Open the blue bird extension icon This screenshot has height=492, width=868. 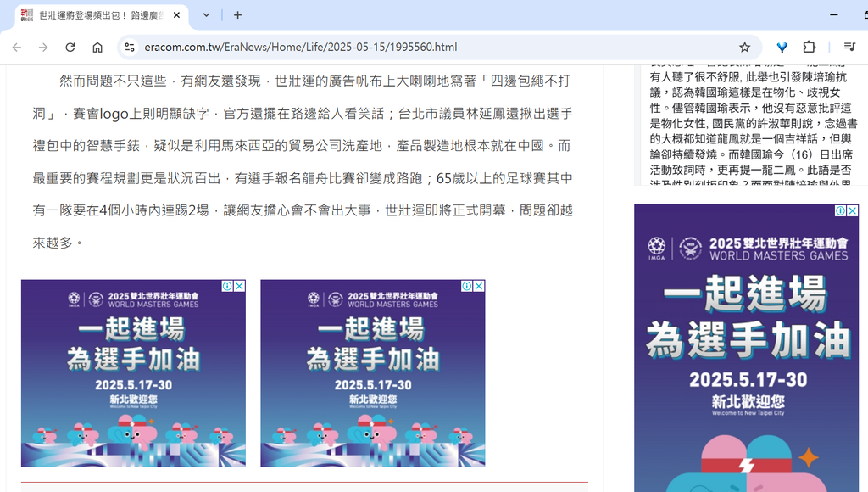[782, 48]
